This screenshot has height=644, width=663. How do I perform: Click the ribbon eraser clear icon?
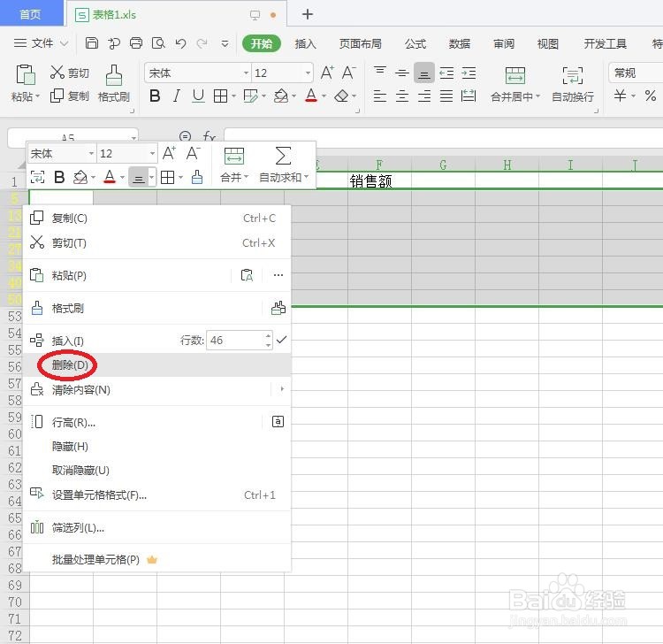click(x=341, y=96)
